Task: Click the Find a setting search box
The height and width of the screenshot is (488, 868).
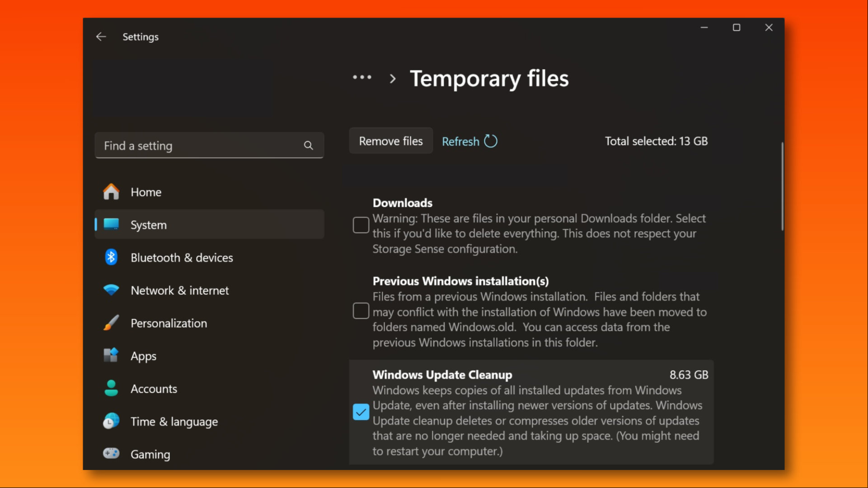Action: tap(209, 145)
